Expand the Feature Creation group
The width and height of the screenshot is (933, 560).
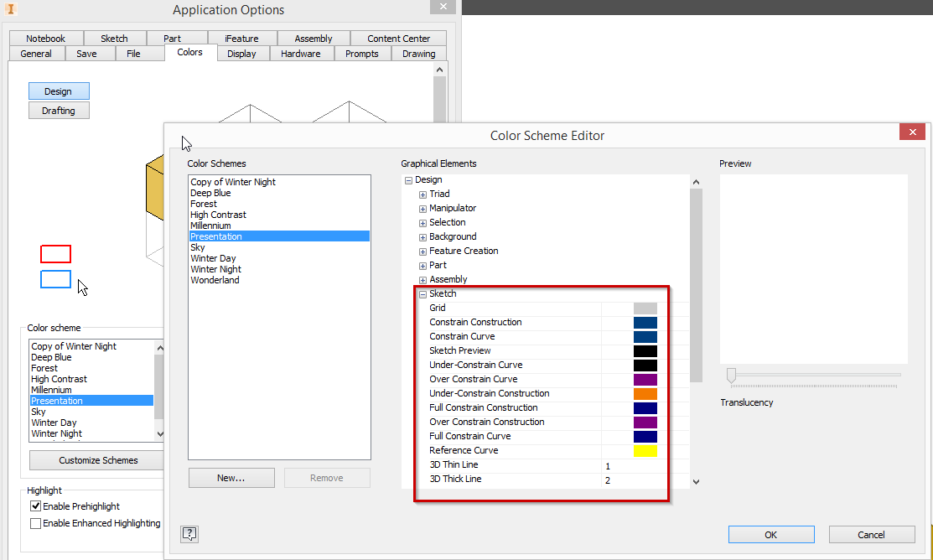pyautogui.click(x=422, y=251)
